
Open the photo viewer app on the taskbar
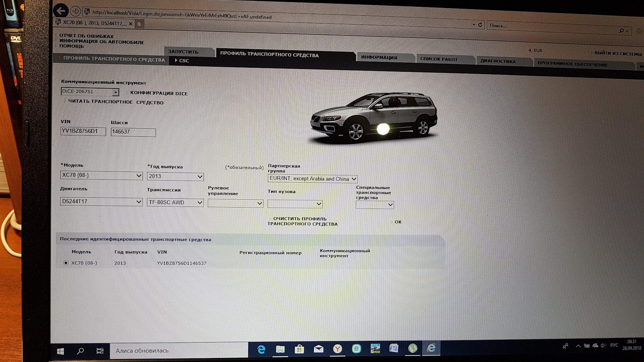pyautogui.click(x=375, y=349)
